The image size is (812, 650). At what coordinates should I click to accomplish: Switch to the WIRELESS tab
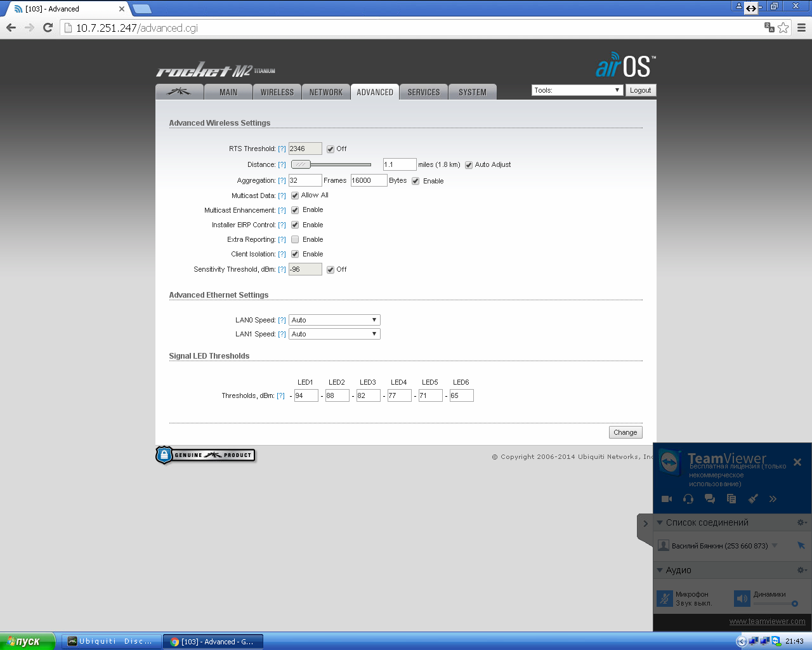pyautogui.click(x=277, y=92)
